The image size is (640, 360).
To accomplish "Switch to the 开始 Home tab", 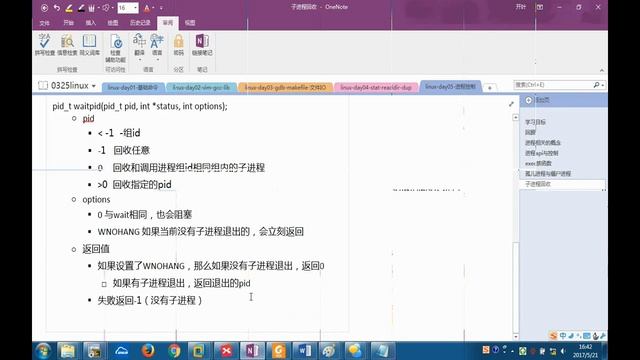I will click(x=68, y=23).
